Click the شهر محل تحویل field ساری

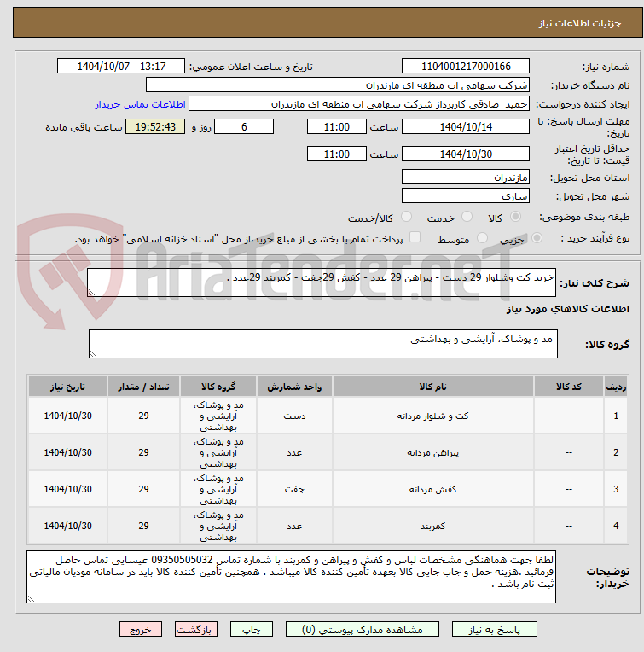coord(466,195)
